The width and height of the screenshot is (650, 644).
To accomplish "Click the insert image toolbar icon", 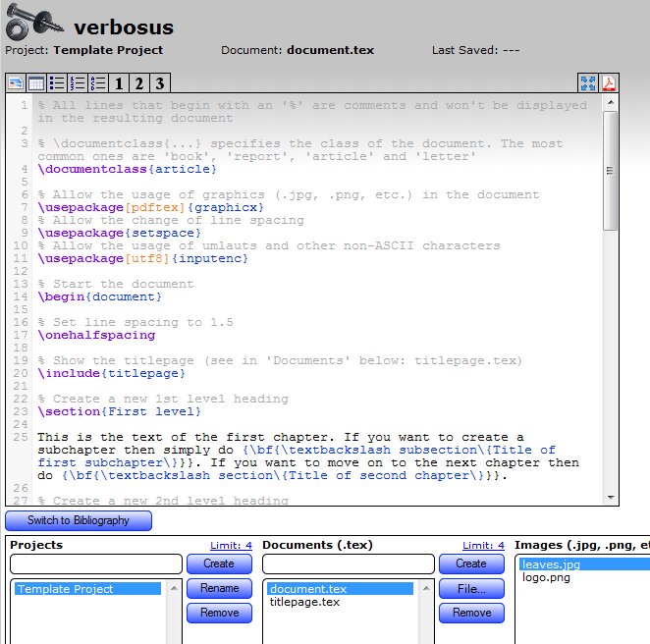I will coord(15,83).
